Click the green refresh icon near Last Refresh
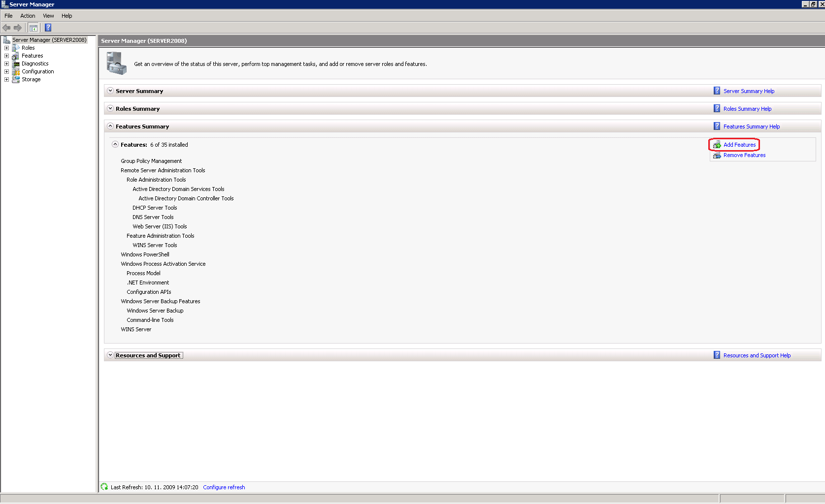Image resolution: width=825 pixels, height=504 pixels. tap(104, 487)
